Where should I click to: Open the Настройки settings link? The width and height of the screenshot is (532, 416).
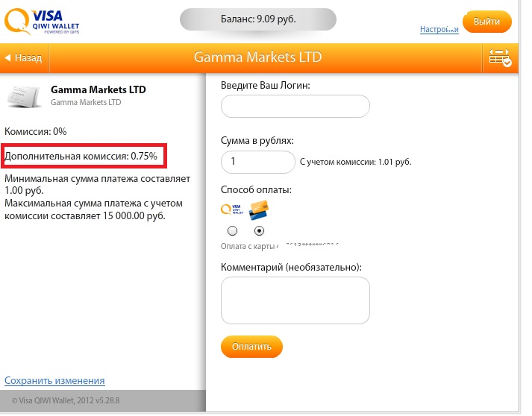click(439, 30)
